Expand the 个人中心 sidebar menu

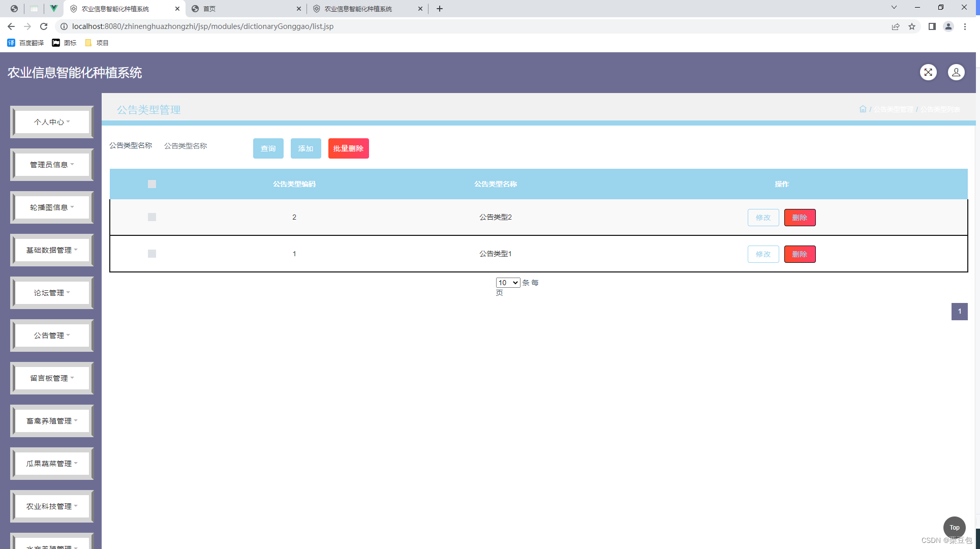click(52, 122)
